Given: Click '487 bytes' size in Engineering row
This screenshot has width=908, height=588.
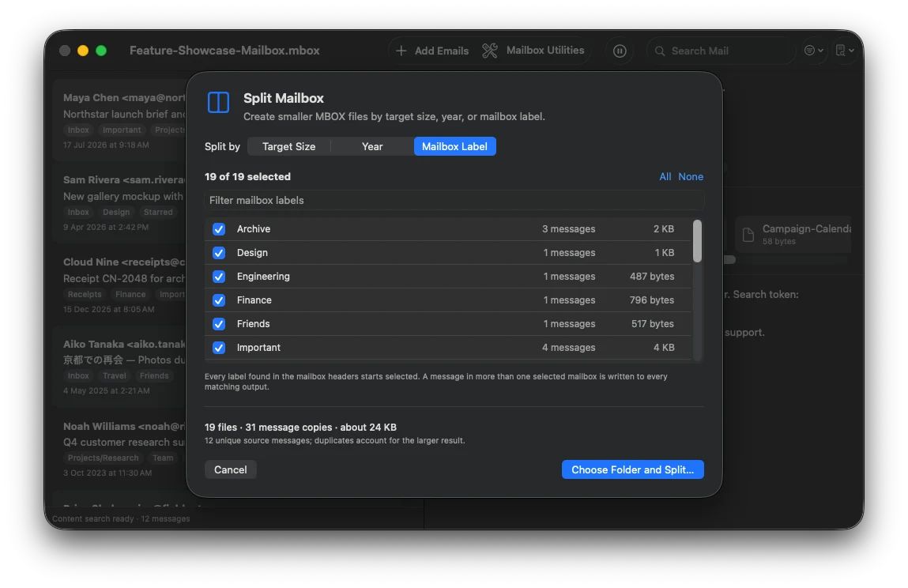Looking at the screenshot, I should pyautogui.click(x=652, y=277).
